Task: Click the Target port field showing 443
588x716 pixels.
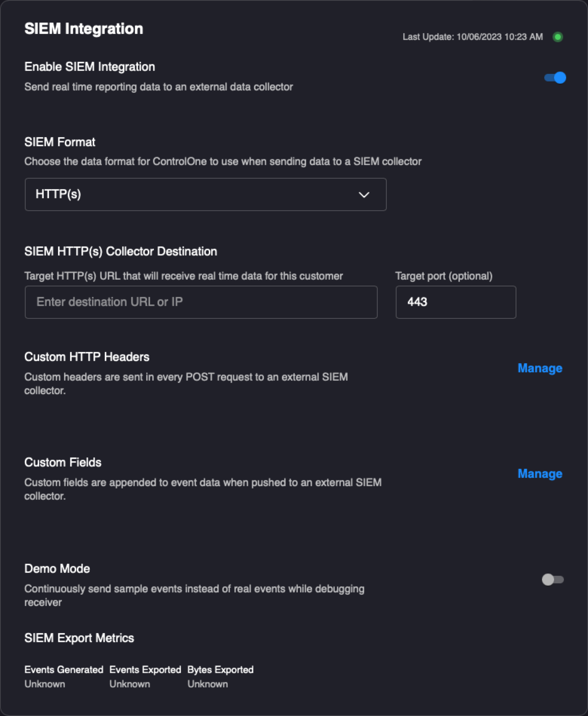Action: [x=455, y=302]
